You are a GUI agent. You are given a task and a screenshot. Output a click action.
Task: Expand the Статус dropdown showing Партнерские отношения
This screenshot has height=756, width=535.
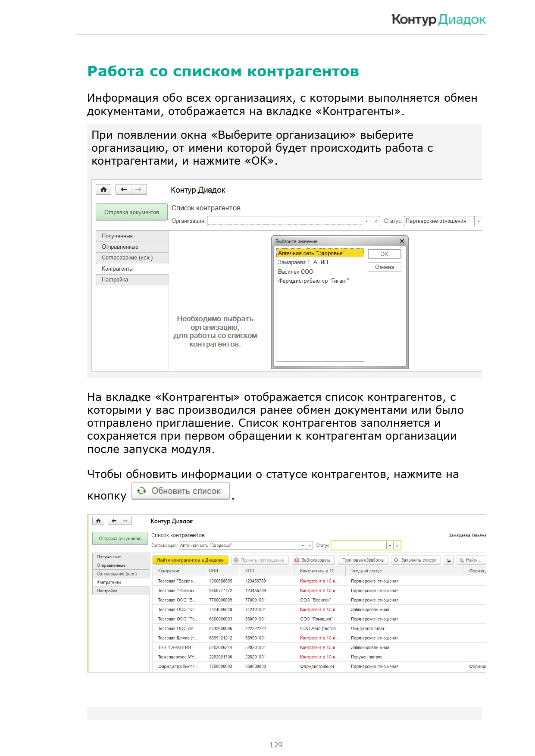click(478, 221)
